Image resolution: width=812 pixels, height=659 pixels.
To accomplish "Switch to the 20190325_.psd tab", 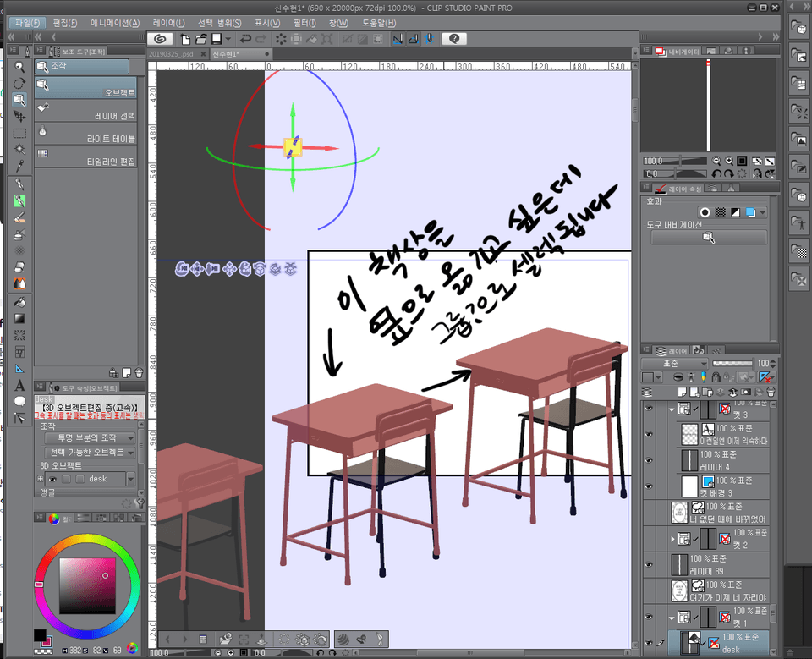I will [171, 54].
